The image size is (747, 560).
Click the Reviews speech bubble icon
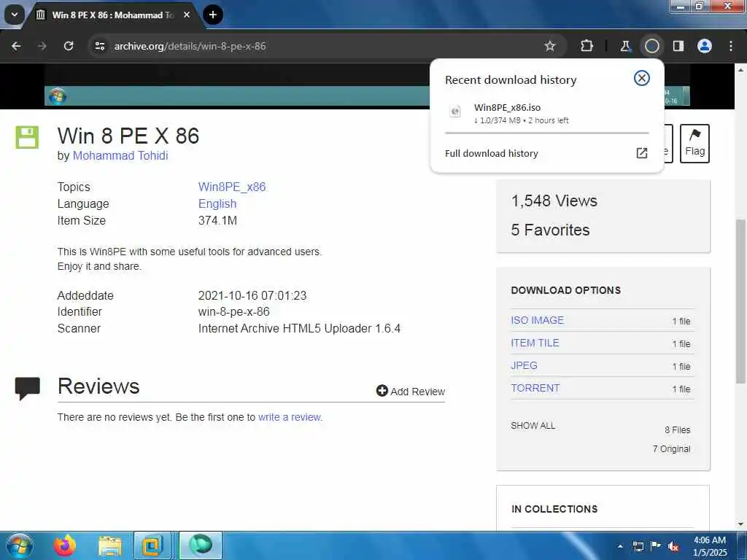point(27,388)
